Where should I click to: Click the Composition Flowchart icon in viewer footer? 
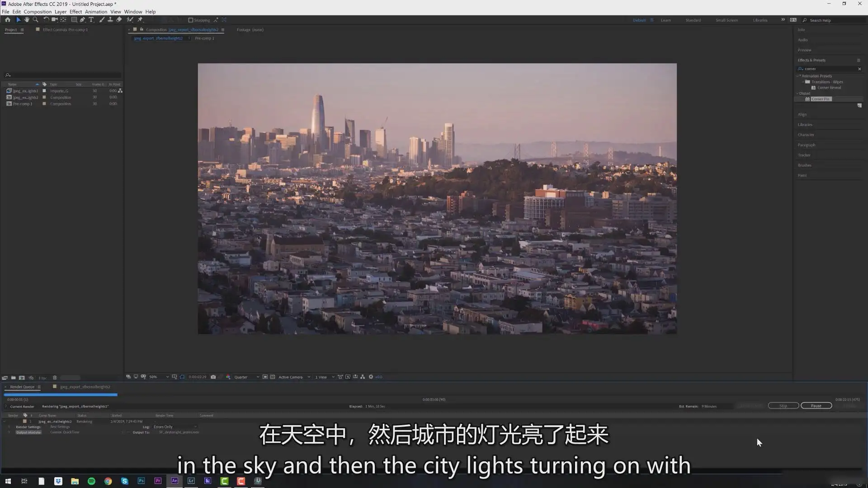pos(363,377)
